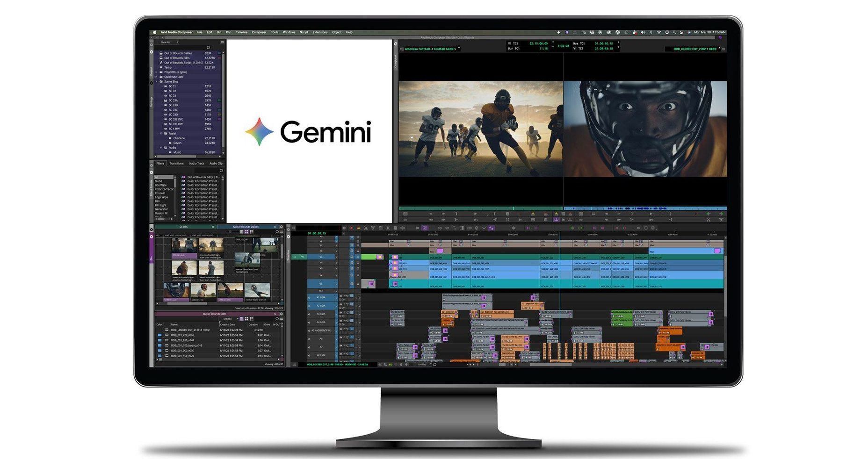Toggle the A1 / DIA audio track selector
This screenshot has width=868, height=459.
(x=321, y=297)
